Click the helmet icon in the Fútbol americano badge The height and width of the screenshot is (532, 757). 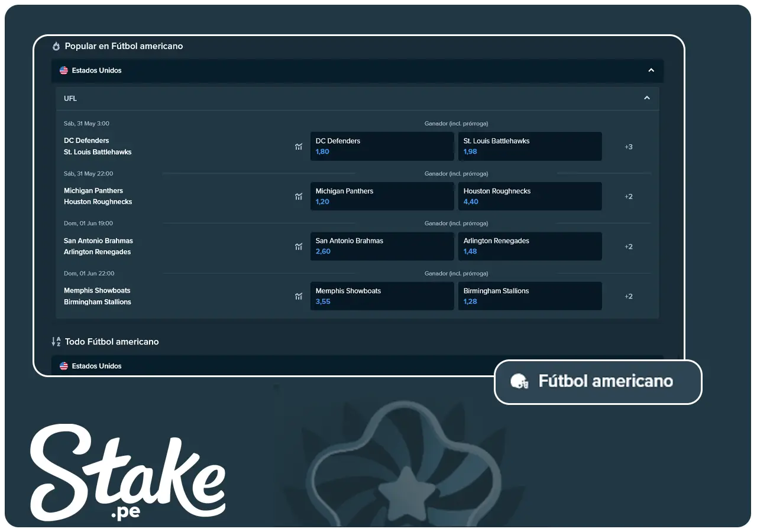click(519, 381)
